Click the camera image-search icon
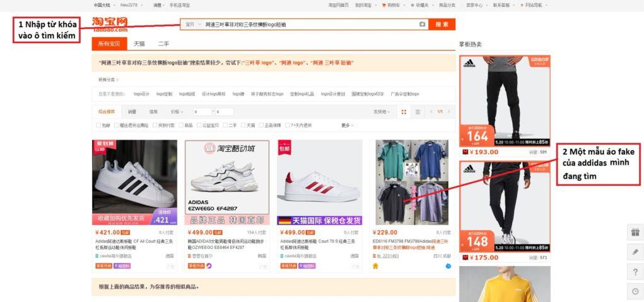644x302 pixels. coord(422,24)
